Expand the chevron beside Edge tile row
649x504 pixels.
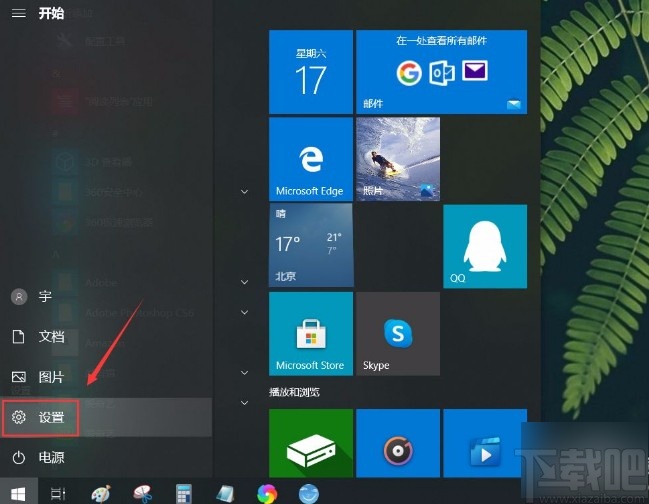245,192
